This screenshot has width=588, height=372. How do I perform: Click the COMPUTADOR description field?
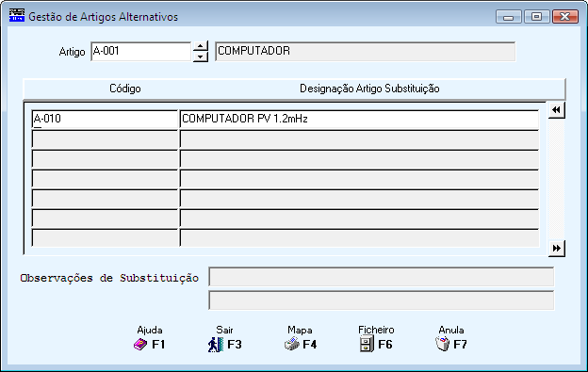click(366, 51)
